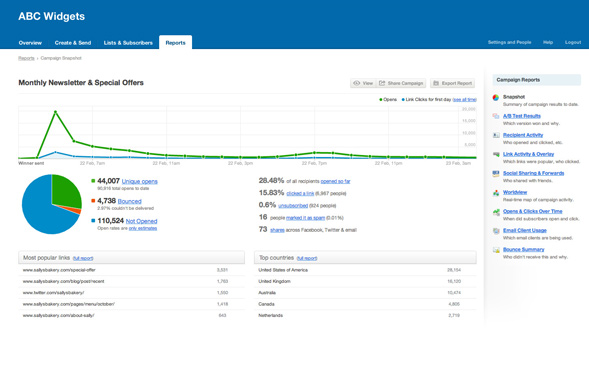The width and height of the screenshot is (589, 368).
Task: Click the View button with eye icon
Action: click(363, 83)
